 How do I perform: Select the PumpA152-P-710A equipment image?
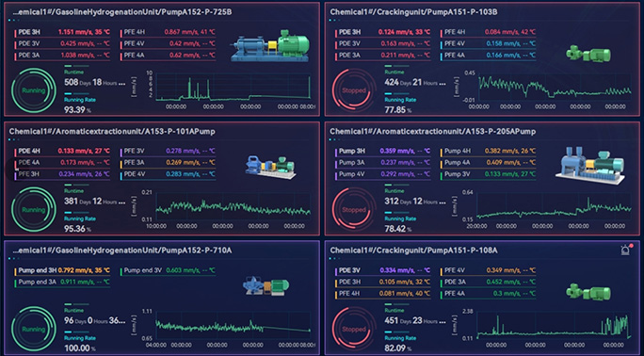click(x=266, y=285)
